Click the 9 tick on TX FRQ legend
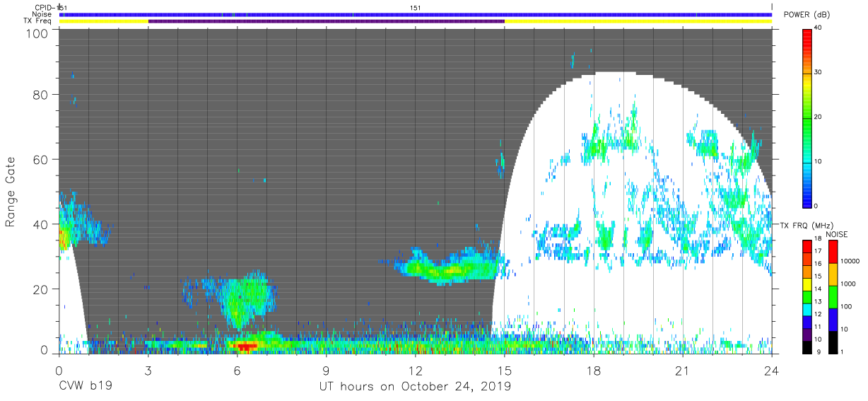 818,352
